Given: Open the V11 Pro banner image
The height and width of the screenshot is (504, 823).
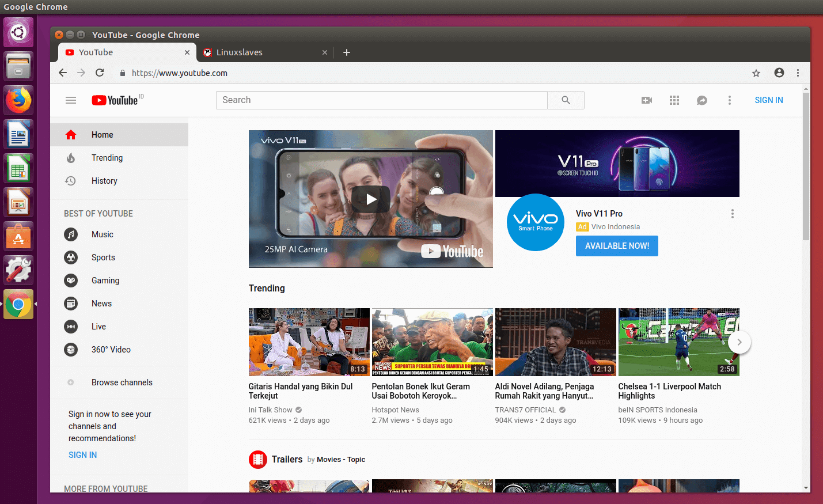Looking at the screenshot, I should [x=617, y=164].
